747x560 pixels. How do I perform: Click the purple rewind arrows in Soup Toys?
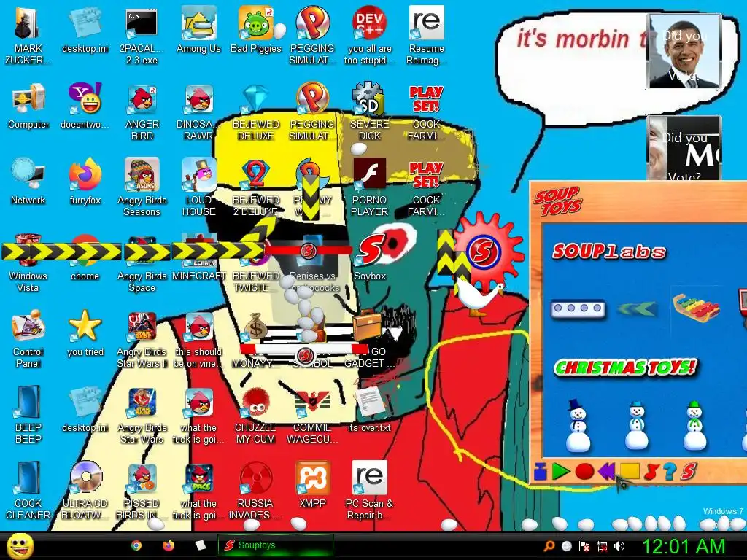[606, 472]
